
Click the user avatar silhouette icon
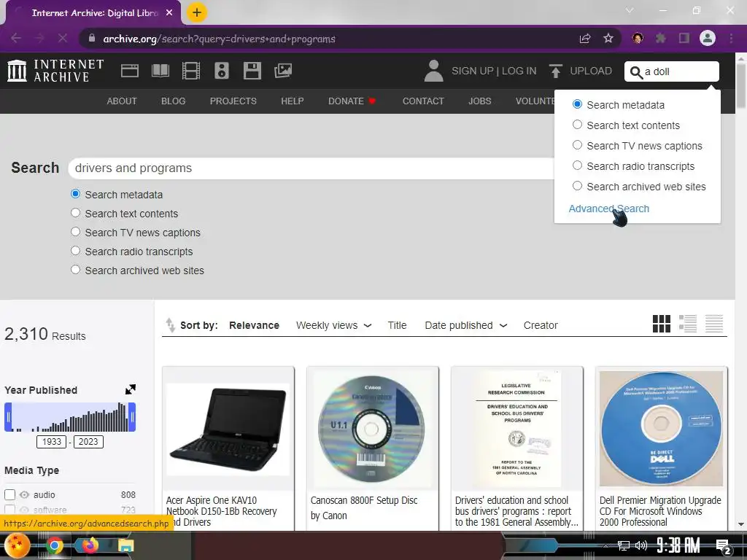(x=433, y=71)
